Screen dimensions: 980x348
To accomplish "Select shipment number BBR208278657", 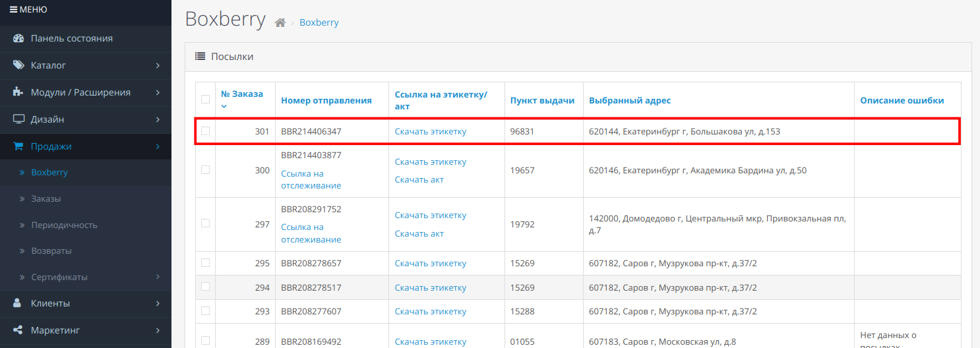I will [x=311, y=263].
